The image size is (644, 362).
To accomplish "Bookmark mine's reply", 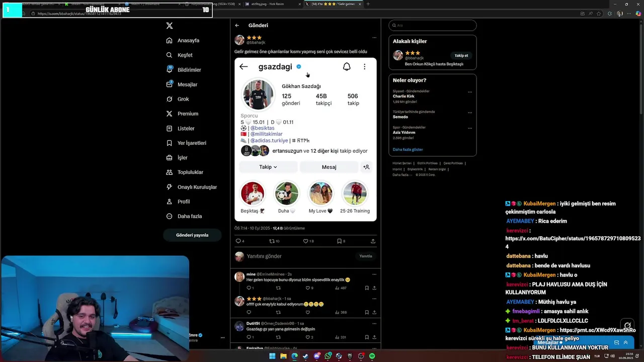I will coord(367,288).
